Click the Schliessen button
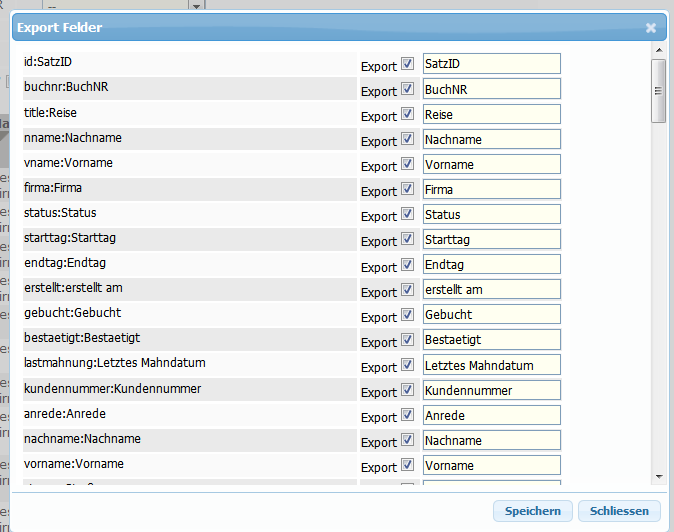 click(619, 511)
